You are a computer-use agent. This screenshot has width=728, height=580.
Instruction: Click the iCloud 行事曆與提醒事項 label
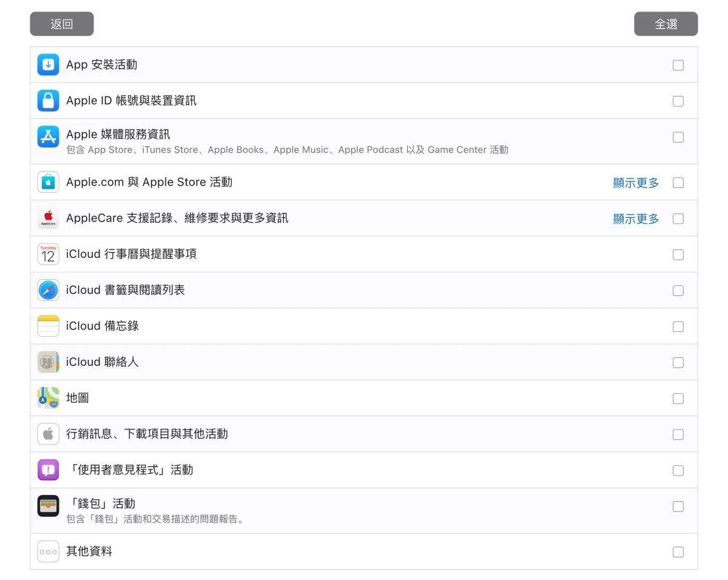click(x=131, y=254)
